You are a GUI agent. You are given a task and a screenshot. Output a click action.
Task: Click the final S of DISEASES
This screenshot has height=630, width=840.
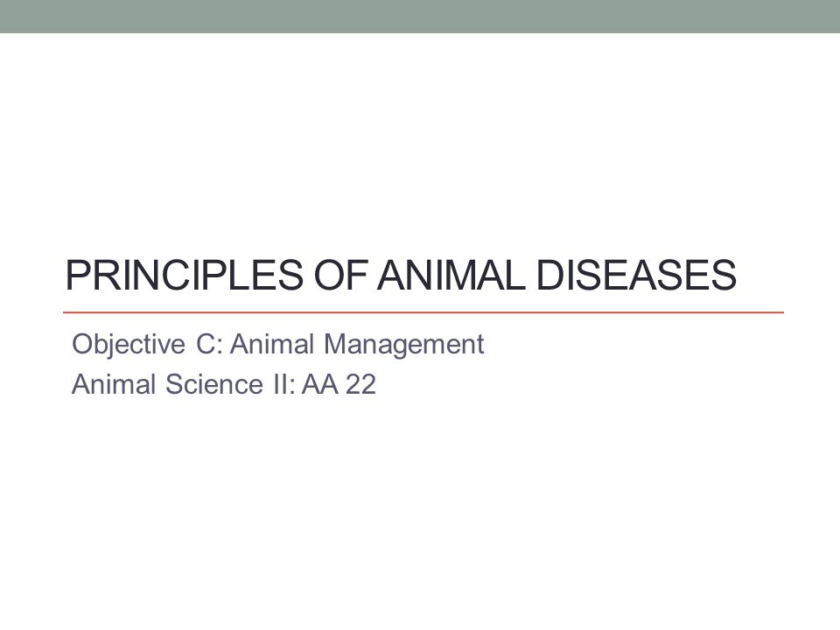724,275
